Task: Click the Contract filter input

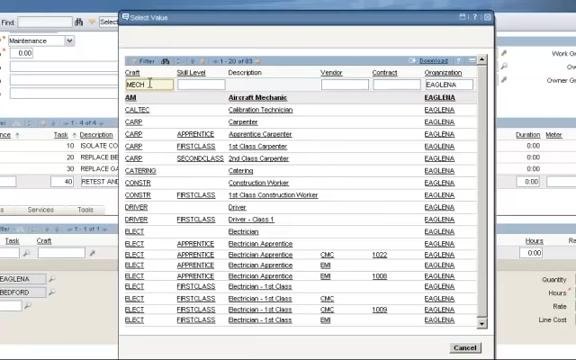Action: point(397,84)
